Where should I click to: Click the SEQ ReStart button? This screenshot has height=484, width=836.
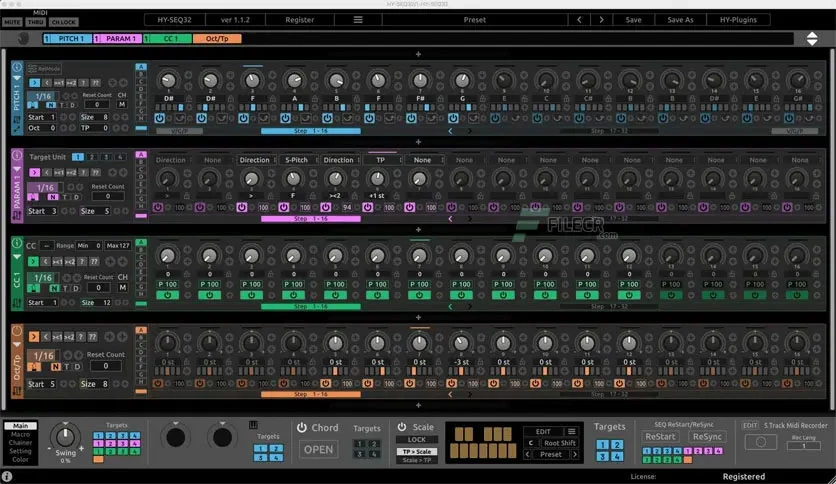(x=660, y=437)
